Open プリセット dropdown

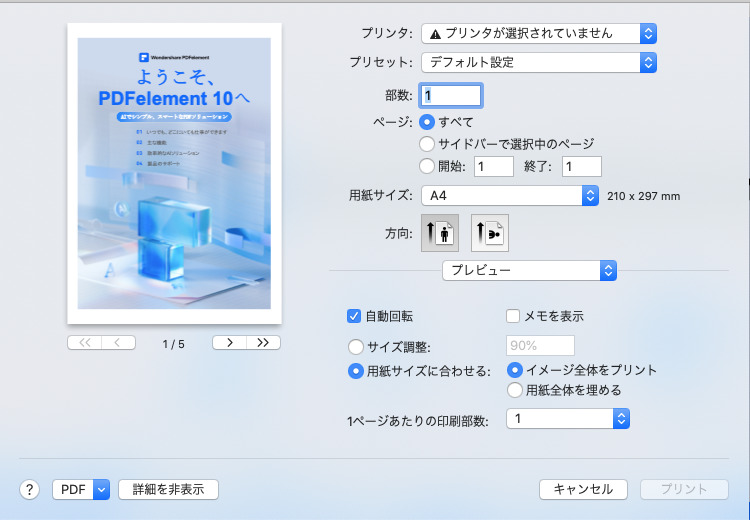(539, 62)
